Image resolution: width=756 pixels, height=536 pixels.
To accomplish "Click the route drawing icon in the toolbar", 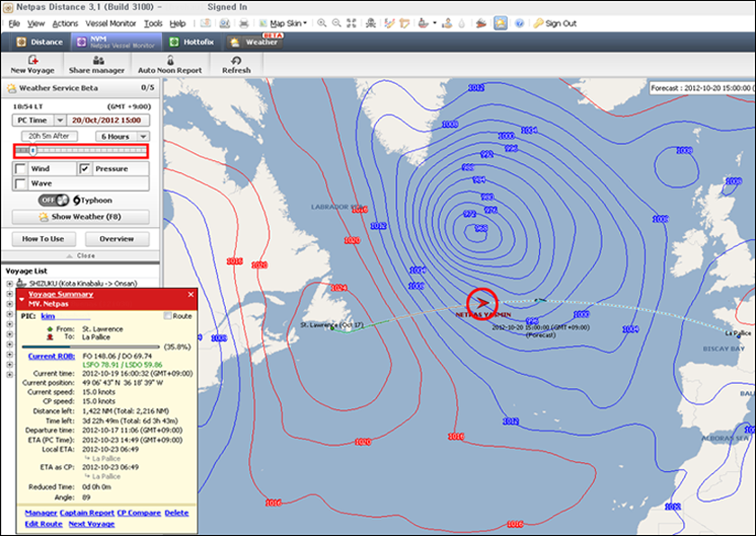I will click(390, 23).
